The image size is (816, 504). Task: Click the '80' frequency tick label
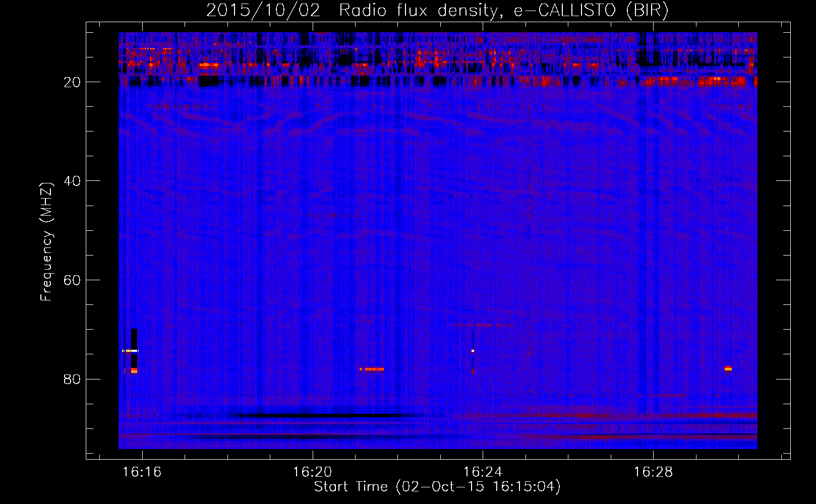72,379
